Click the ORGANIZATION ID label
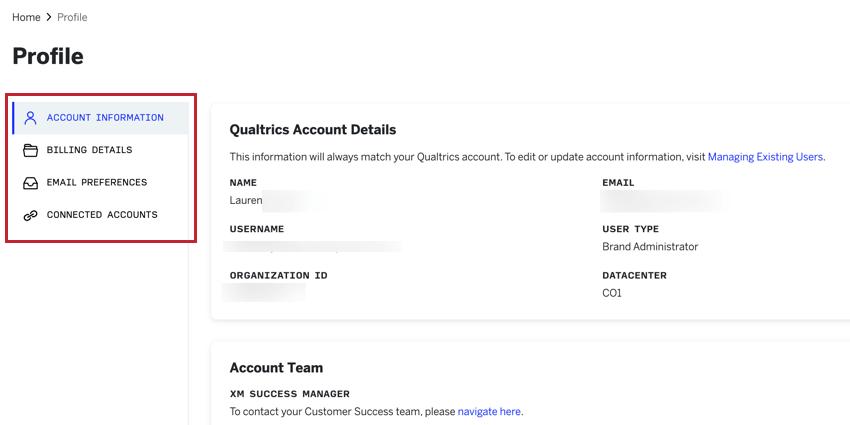The height and width of the screenshot is (425, 850). pyautogui.click(x=278, y=275)
